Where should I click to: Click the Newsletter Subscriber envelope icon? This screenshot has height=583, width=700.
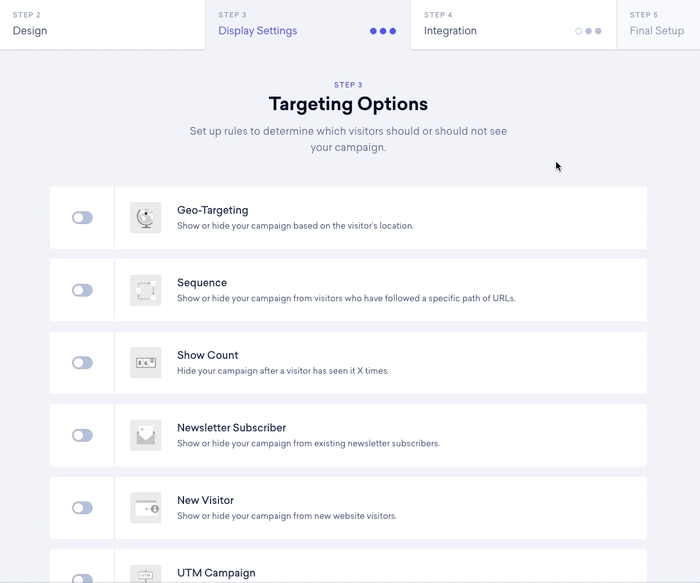pyautogui.click(x=146, y=435)
